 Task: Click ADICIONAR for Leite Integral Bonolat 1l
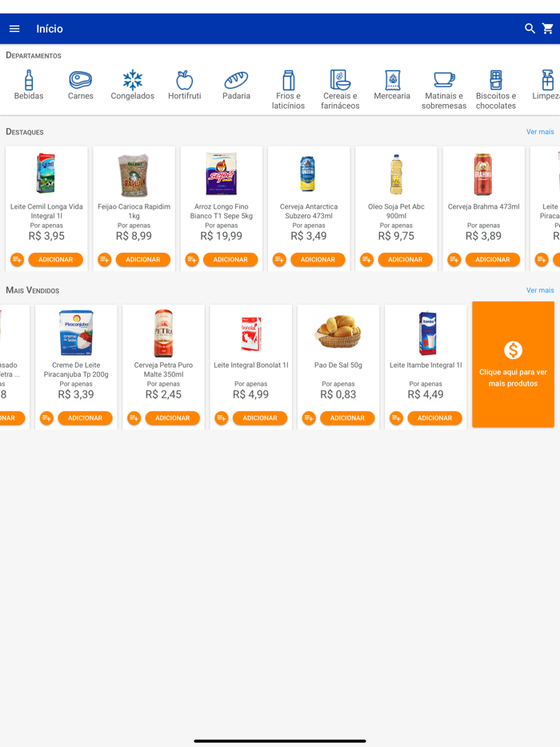260,417
